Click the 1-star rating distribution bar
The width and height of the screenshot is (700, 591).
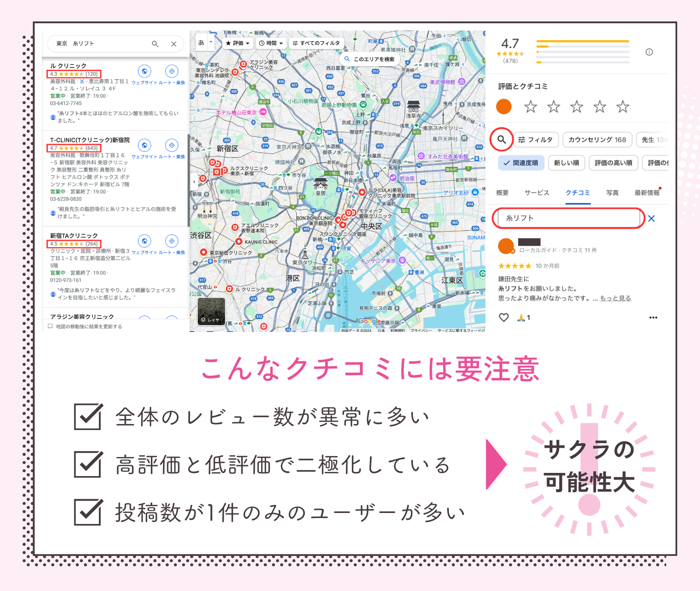[x=583, y=62]
